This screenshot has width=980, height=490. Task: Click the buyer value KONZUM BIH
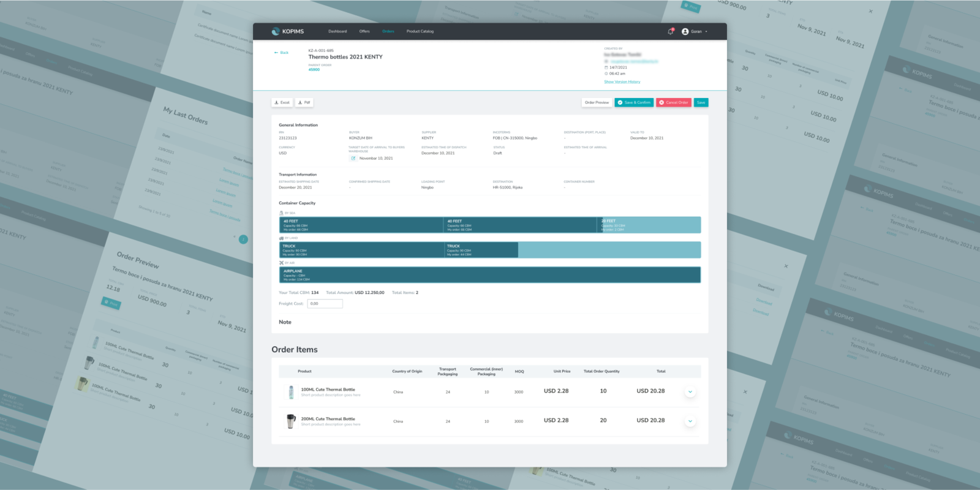361,138
